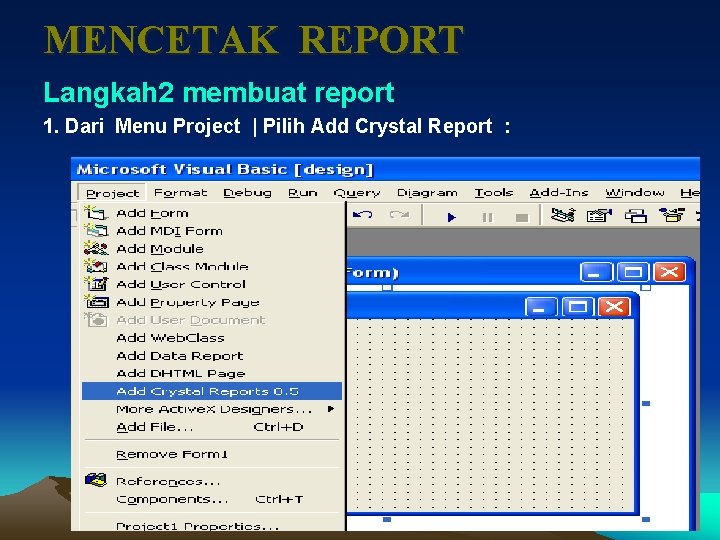Image resolution: width=720 pixels, height=540 pixels.
Task: Open the Run menu
Action: point(303,193)
